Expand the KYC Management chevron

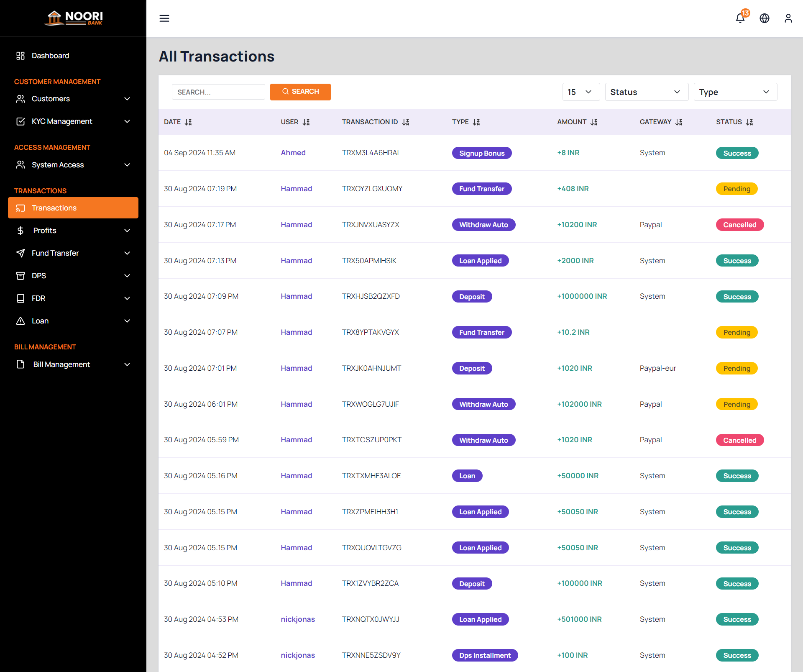point(127,121)
